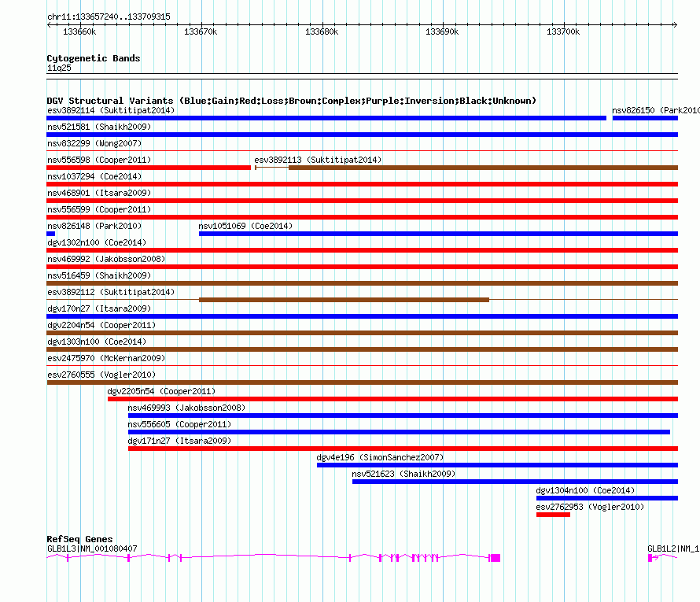Select the dgv2204n54 (Cooper2011) label

tap(101, 325)
